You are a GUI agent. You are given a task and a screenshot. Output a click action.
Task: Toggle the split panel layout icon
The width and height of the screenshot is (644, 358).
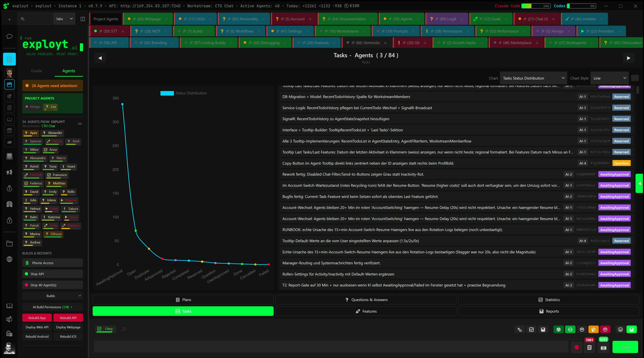coord(83,19)
